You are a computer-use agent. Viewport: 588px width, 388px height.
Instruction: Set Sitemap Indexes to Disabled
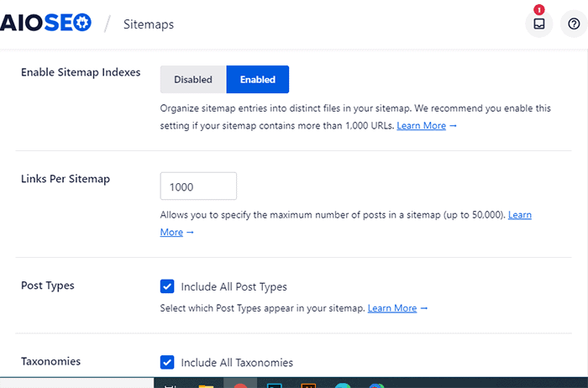pos(193,80)
